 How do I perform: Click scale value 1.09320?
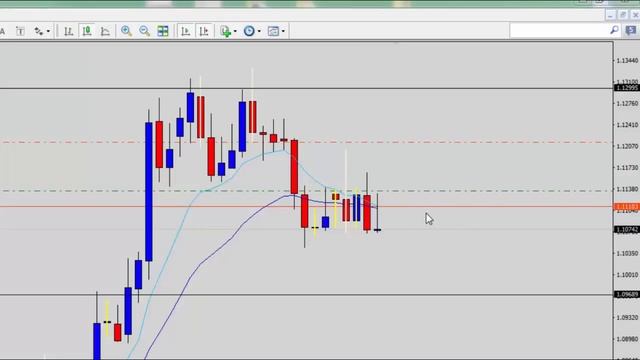pos(627,318)
